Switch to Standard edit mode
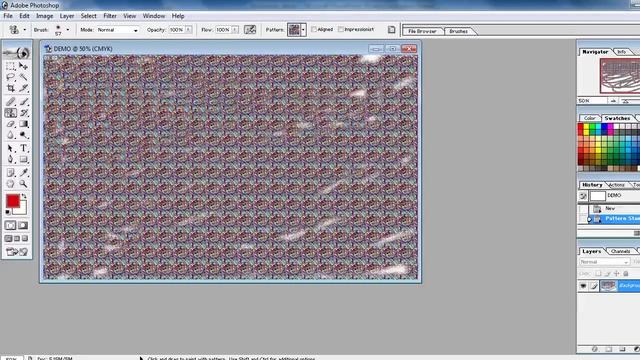 (x=11, y=225)
